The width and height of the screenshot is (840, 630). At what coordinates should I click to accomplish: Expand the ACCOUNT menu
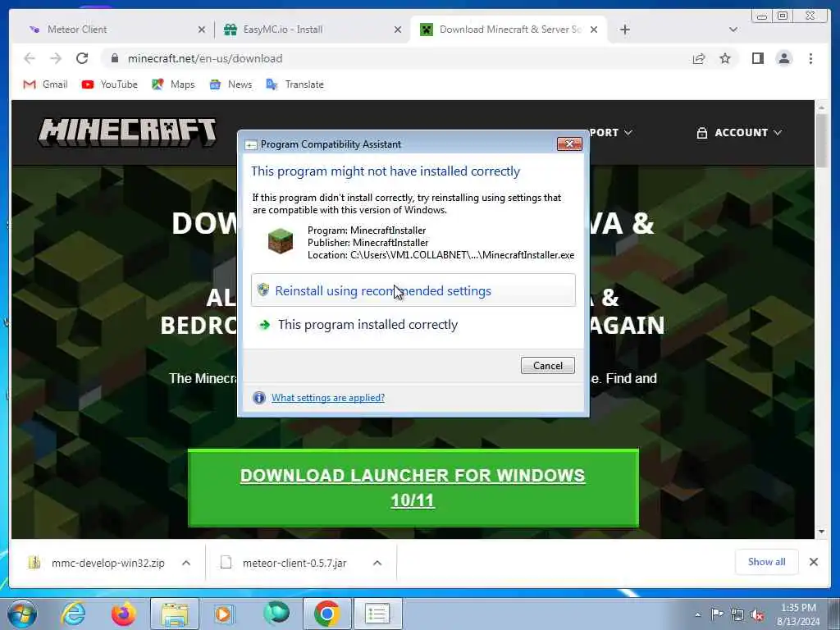point(739,132)
